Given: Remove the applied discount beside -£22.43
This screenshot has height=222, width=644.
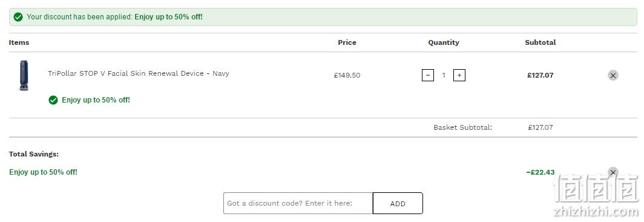Looking at the screenshot, I should pos(613,172).
